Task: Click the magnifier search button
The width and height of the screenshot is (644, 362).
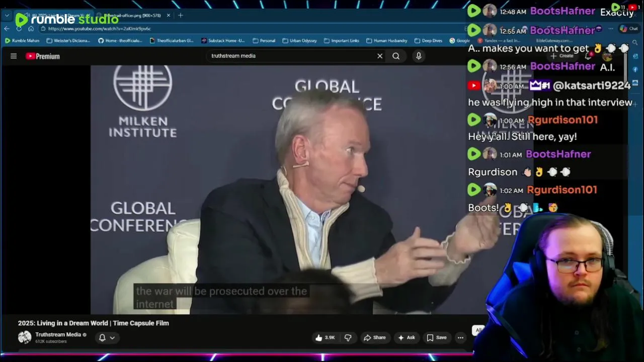Action: point(396,56)
